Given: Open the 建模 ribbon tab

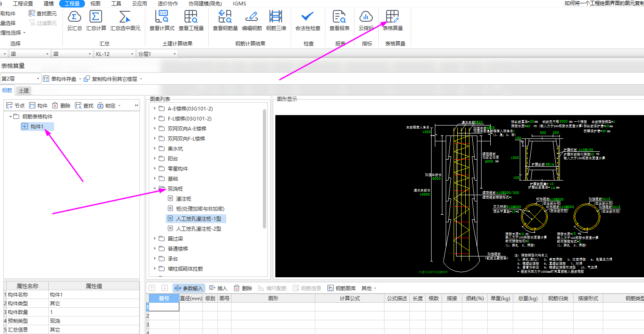Looking at the screenshot, I should tap(49, 3).
